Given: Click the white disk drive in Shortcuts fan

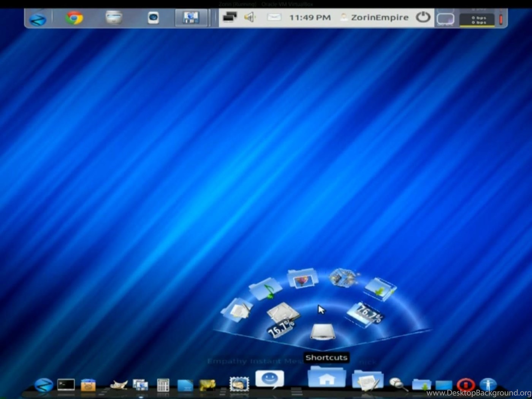Looking at the screenshot, I should (x=323, y=332).
